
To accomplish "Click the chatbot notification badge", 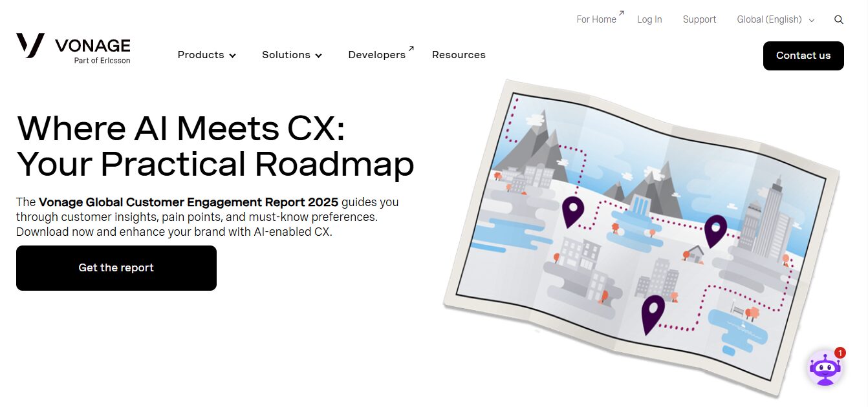I will 840,353.
